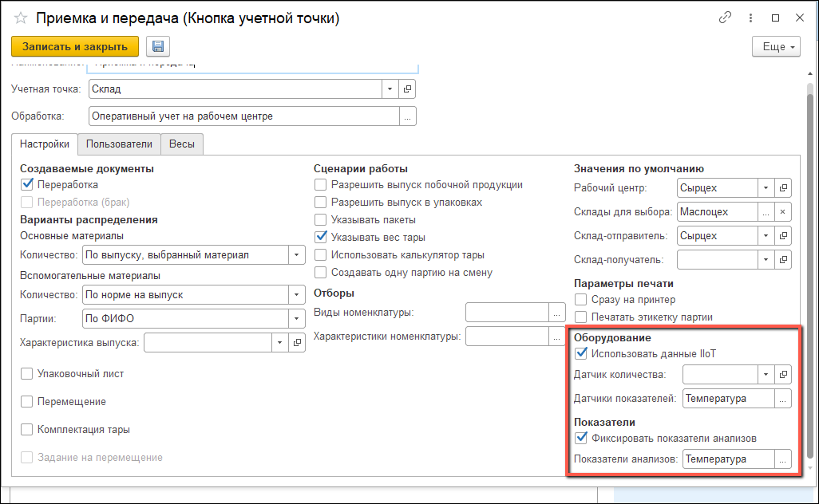Viewport: 819px width, 504px height.
Task: Expand the Партии По ФИФО dropdown
Action: pos(297,319)
